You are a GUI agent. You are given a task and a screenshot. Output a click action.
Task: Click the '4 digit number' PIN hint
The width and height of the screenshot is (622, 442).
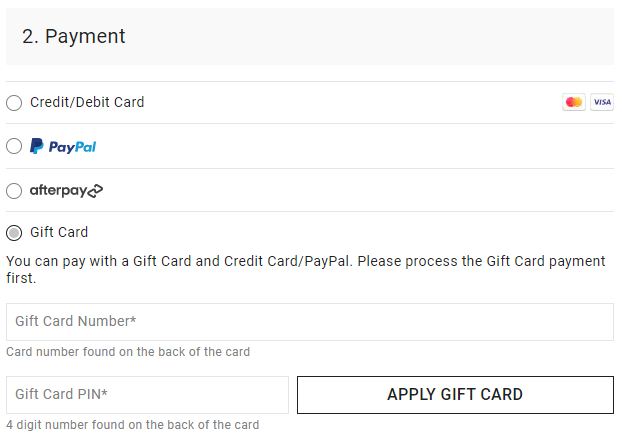point(132,425)
